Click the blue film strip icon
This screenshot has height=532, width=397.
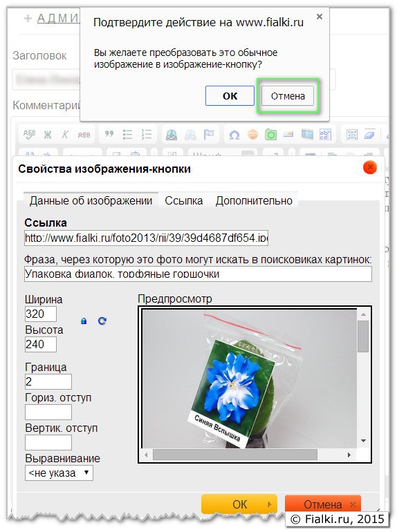(x=307, y=135)
